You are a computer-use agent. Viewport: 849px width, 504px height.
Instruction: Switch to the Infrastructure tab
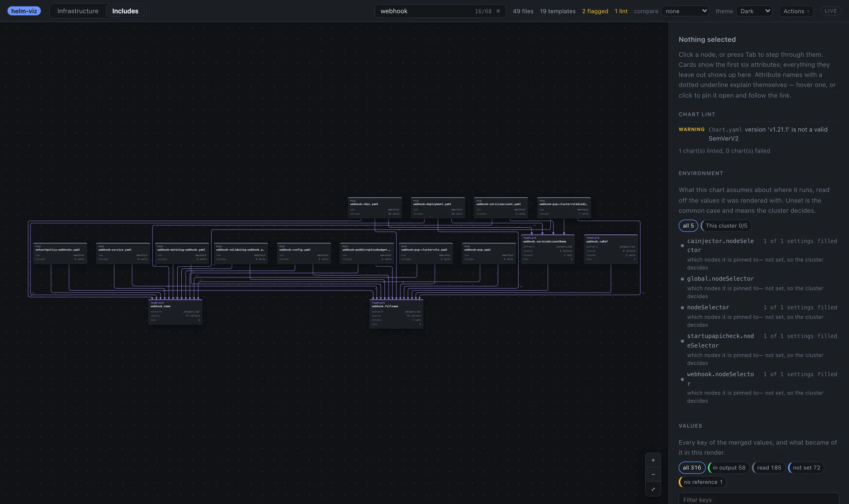(x=78, y=11)
